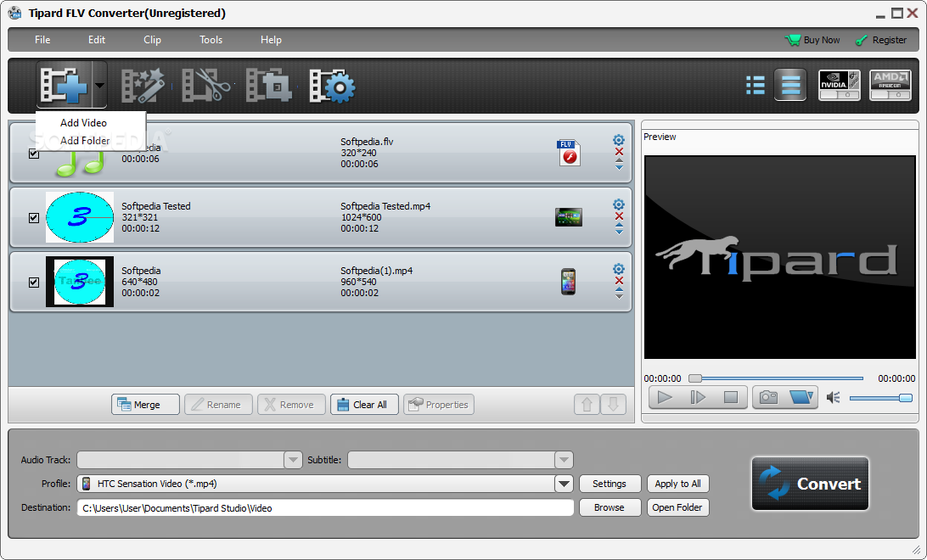Open the Edit menu
Viewport: 927px width, 560px height.
(x=97, y=40)
